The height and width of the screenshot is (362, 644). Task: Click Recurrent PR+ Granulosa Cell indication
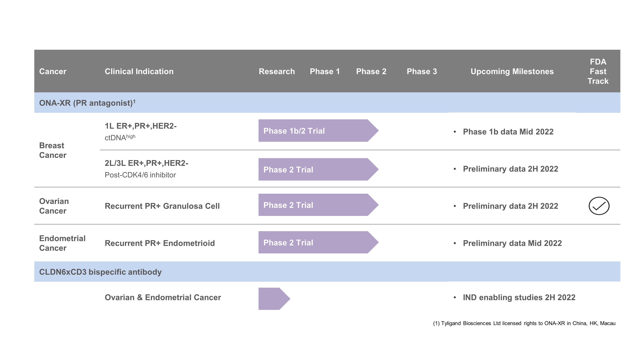[x=162, y=206]
